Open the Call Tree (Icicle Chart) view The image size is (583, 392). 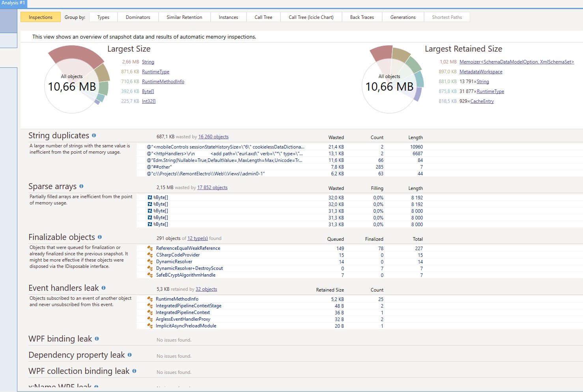(x=311, y=17)
